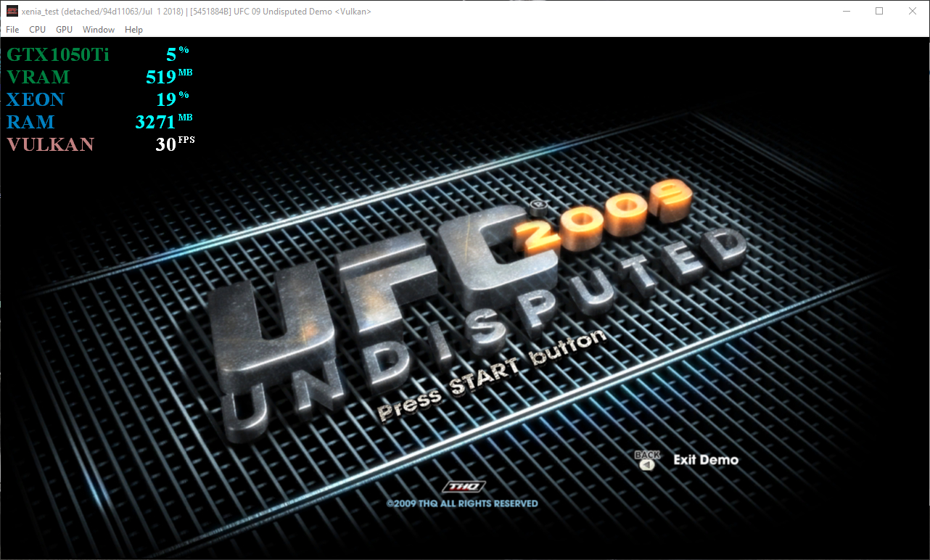Open the Help menu
This screenshot has height=560, width=930.
[133, 30]
